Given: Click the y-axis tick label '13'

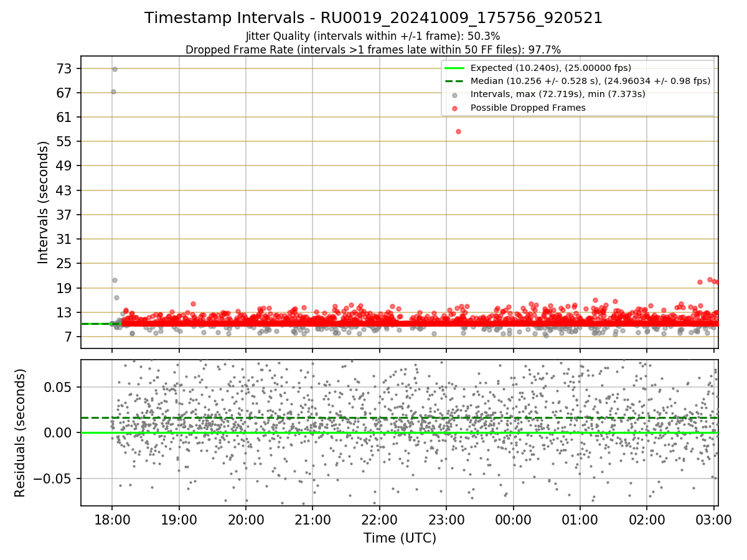Looking at the screenshot, I should [x=65, y=312].
